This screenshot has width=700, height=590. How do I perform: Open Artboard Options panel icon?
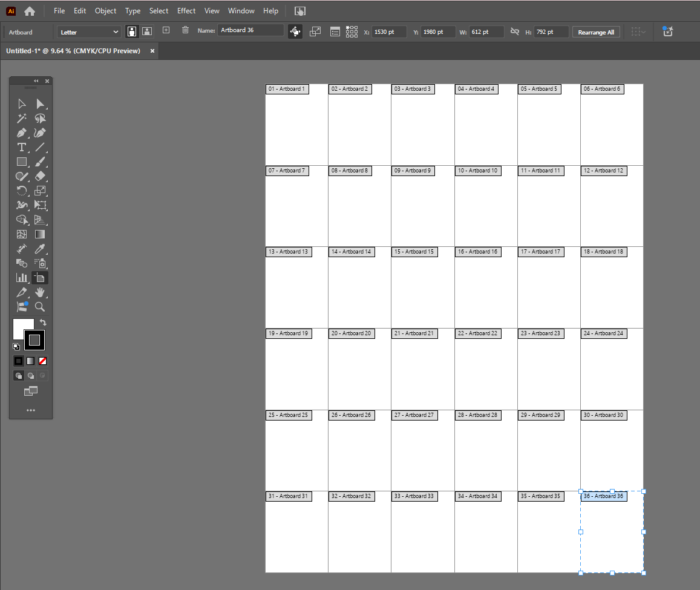pyautogui.click(x=335, y=31)
